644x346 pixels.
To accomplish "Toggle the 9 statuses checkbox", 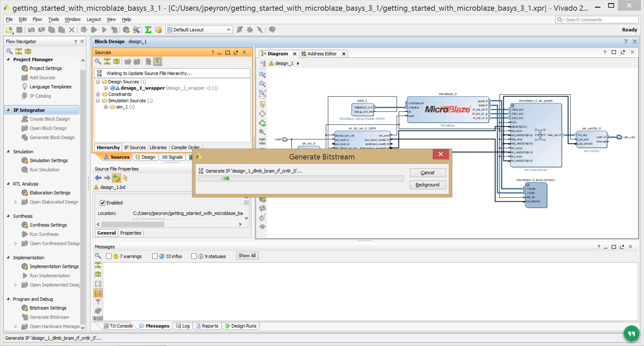I will 194,256.
